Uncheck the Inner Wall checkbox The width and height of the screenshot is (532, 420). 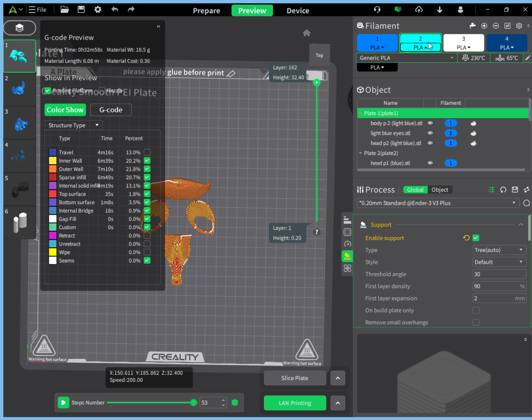pyautogui.click(x=147, y=161)
